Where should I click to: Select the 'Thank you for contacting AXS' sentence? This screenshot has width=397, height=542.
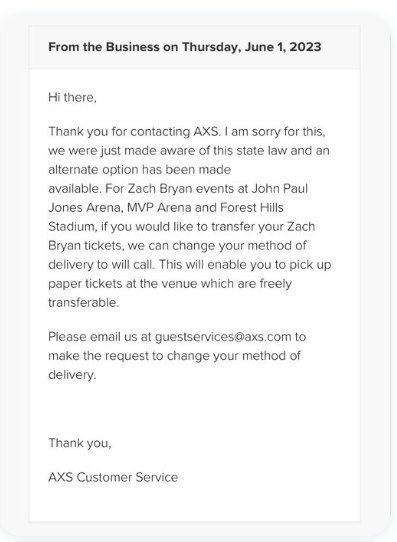pyautogui.click(x=134, y=132)
